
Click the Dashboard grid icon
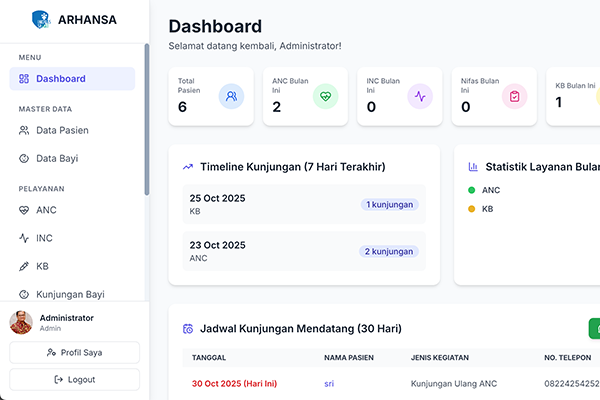tap(24, 79)
